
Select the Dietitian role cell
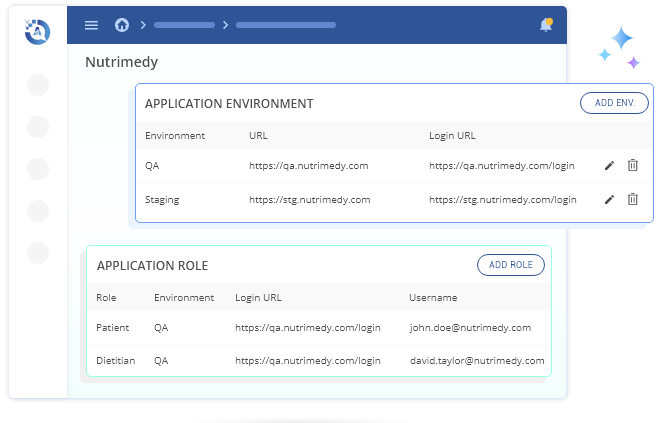pos(116,361)
